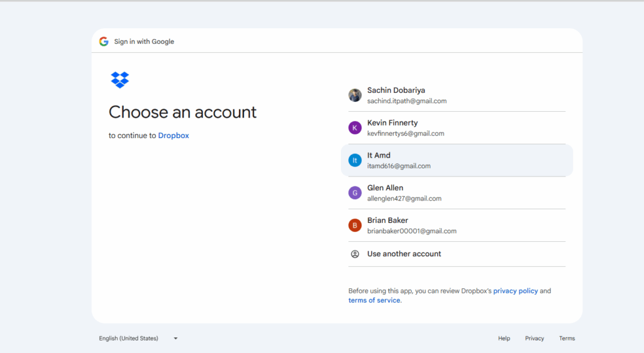
Task: Click the blue It avatar
Action: [x=355, y=160]
